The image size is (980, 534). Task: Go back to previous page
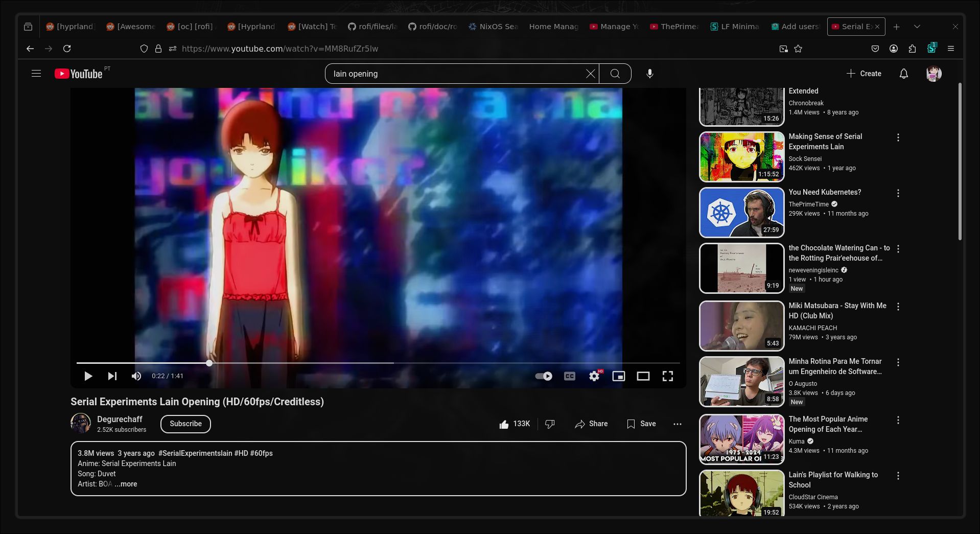(30, 49)
